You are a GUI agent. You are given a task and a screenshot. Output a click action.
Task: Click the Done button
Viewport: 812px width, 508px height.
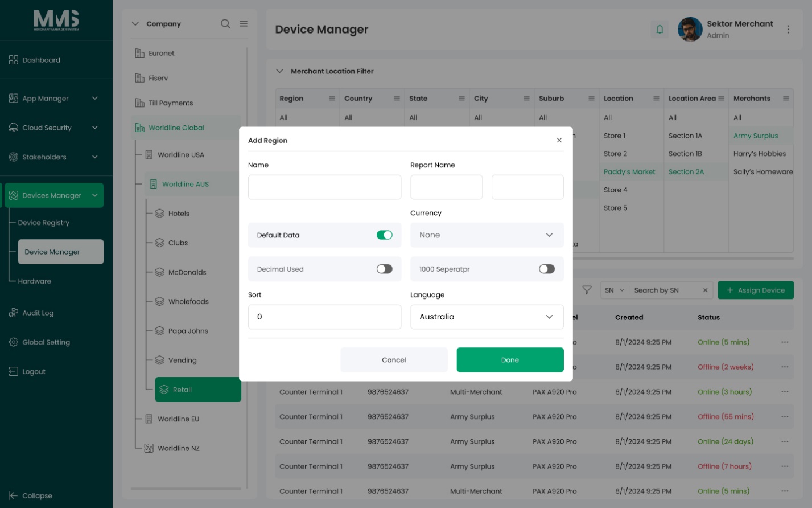point(510,360)
